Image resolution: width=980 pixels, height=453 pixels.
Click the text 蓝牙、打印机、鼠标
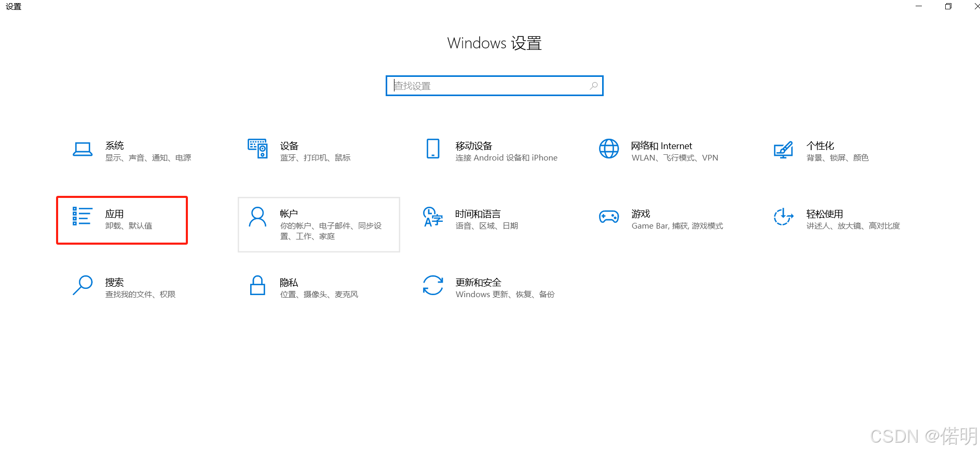pos(316,157)
